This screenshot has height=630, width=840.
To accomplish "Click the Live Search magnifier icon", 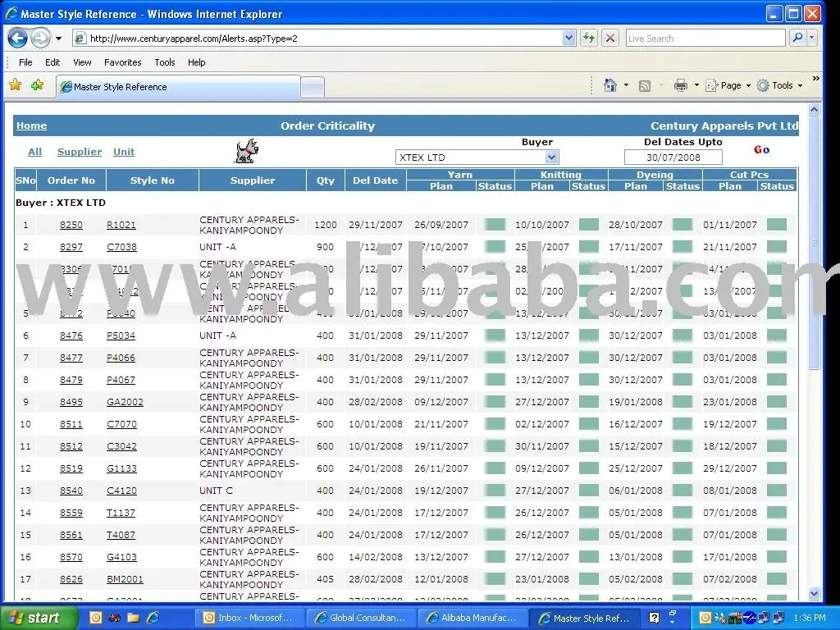I will (797, 38).
